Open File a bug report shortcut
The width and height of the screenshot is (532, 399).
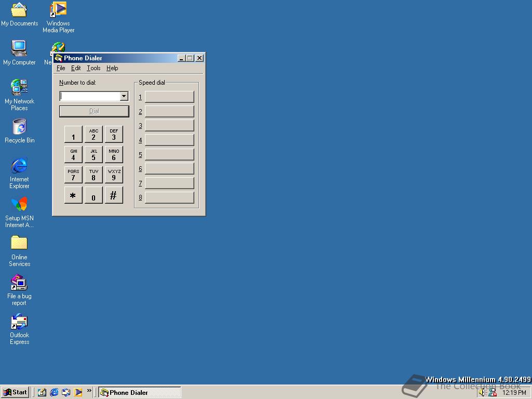pos(19,290)
